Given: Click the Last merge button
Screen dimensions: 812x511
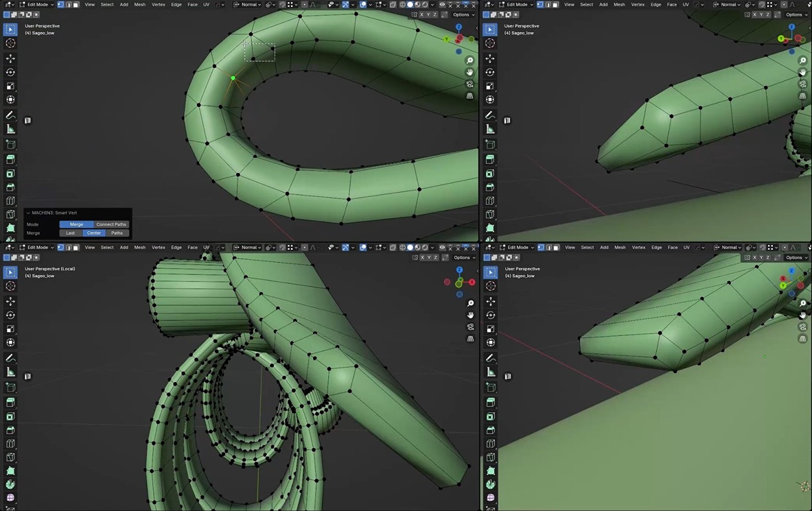Looking at the screenshot, I should (70, 233).
